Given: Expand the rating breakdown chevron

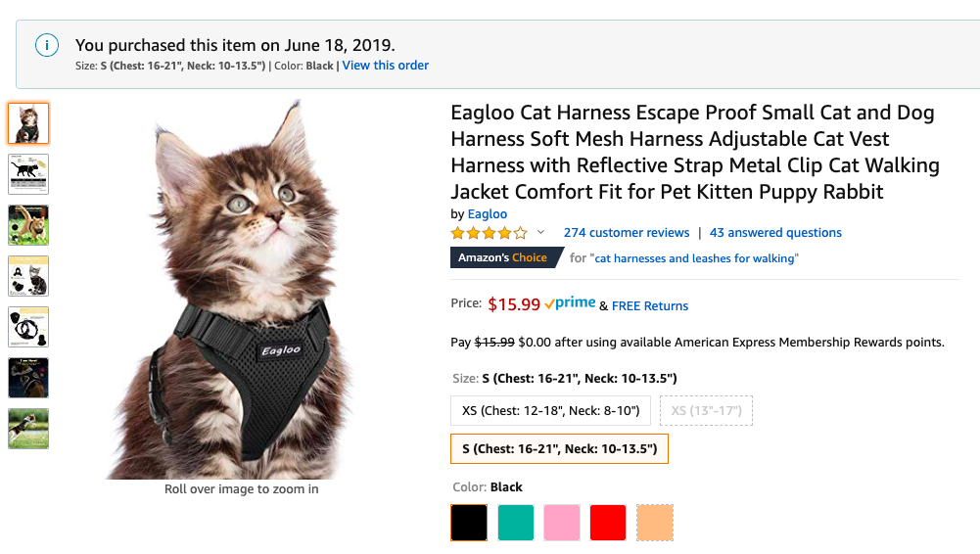Looking at the screenshot, I should pos(540,233).
